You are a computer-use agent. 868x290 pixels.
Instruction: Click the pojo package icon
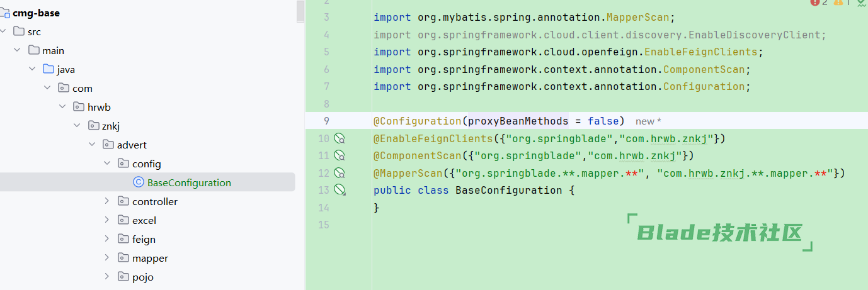(x=123, y=277)
